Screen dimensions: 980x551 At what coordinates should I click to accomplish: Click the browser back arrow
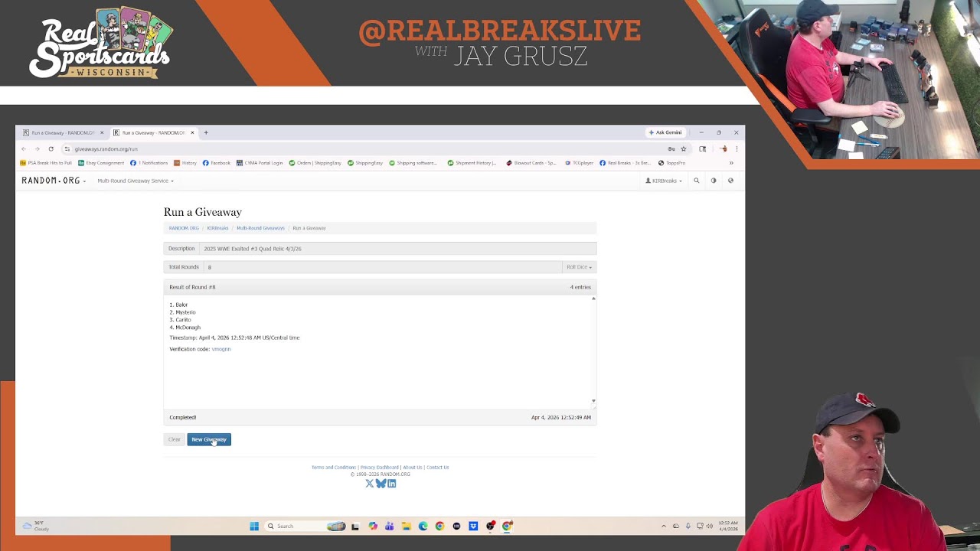[x=24, y=148]
